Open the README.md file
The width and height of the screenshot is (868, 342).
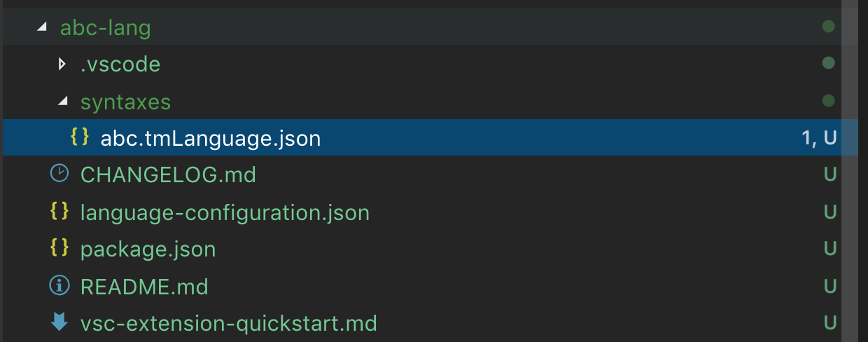[x=144, y=287]
